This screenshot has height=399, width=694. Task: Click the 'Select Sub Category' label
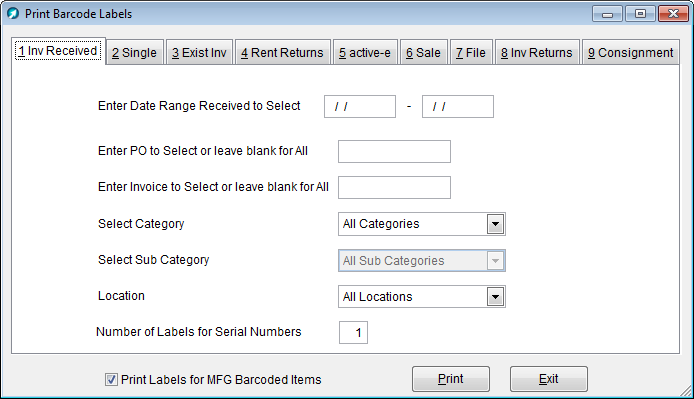154,260
